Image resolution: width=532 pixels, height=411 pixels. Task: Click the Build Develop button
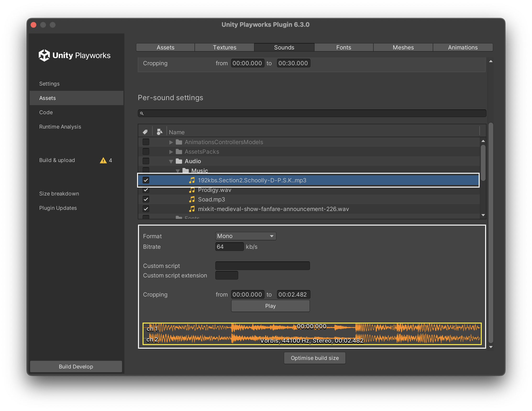coord(76,367)
